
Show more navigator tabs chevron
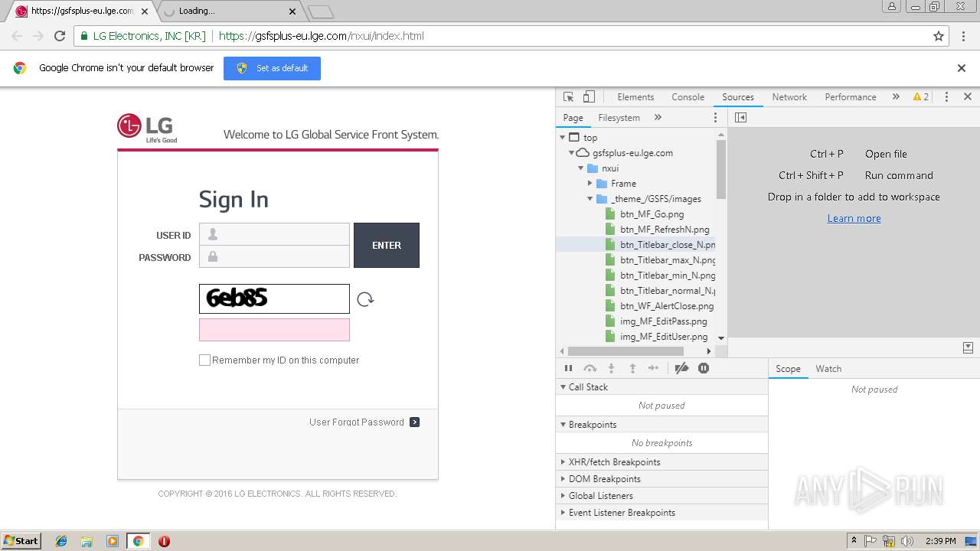point(658,117)
